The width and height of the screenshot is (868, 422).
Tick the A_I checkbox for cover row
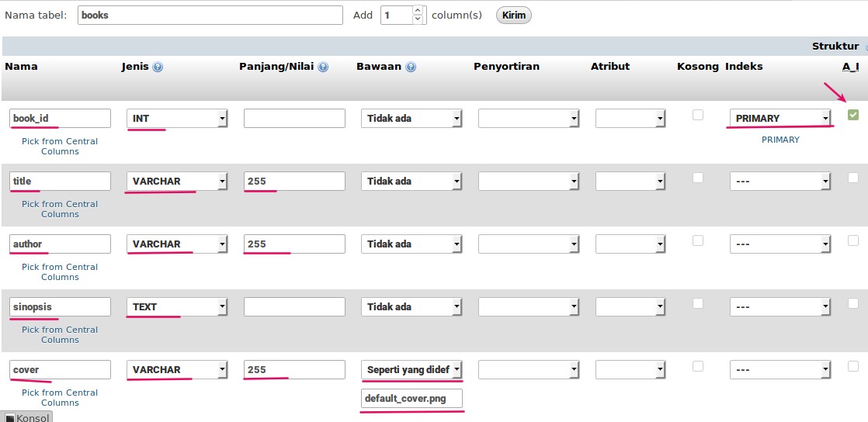tap(853, 366)
